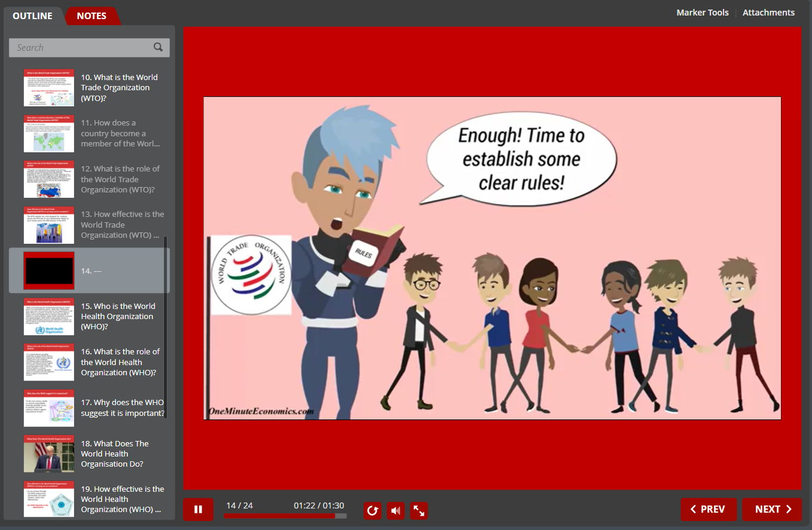Viewport: 812px width, 530px height.
Task: Select '17. Why does the WHO suggest it is important'
Action: coord(123,408)
